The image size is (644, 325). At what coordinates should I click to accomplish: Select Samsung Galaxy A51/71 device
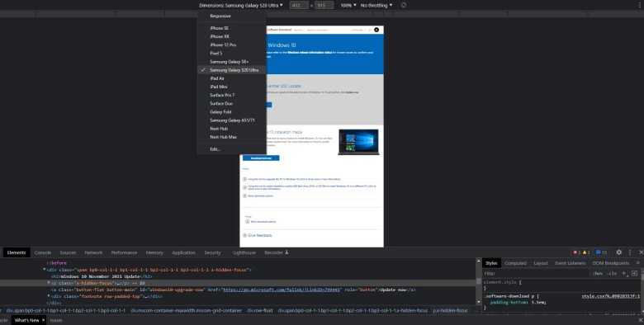pos(232,120)
